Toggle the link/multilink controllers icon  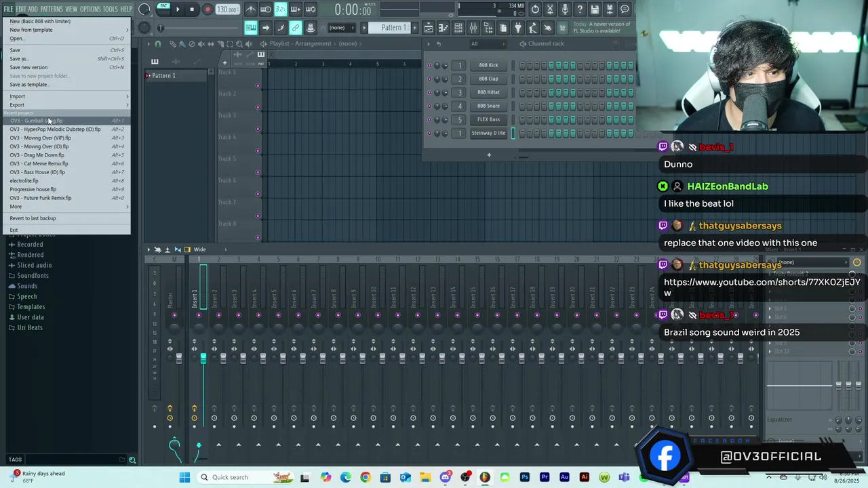(296, 28)
